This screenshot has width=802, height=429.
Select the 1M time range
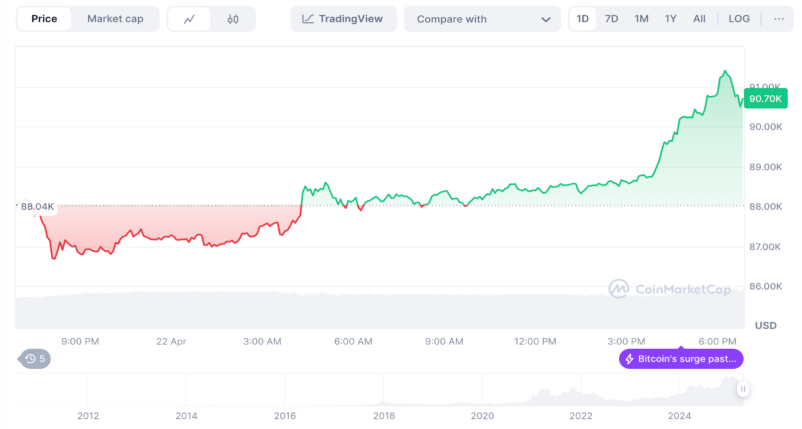641,19
